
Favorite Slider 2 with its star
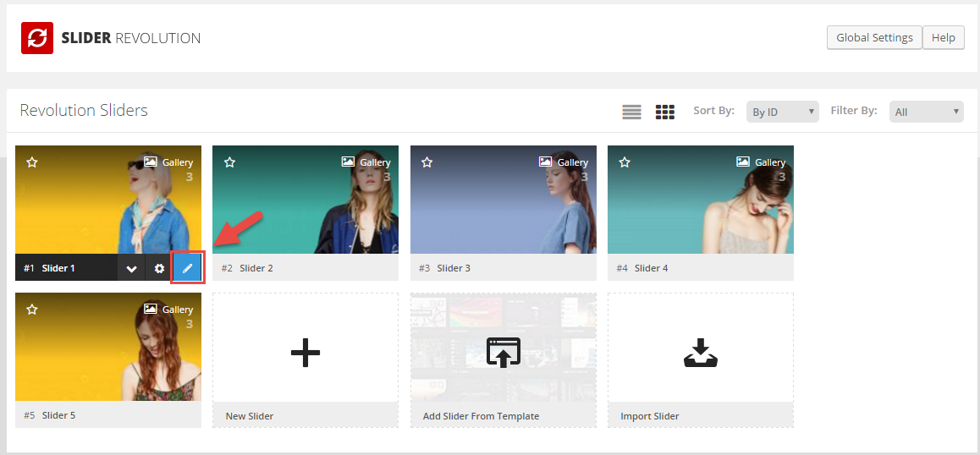(229, 162)
